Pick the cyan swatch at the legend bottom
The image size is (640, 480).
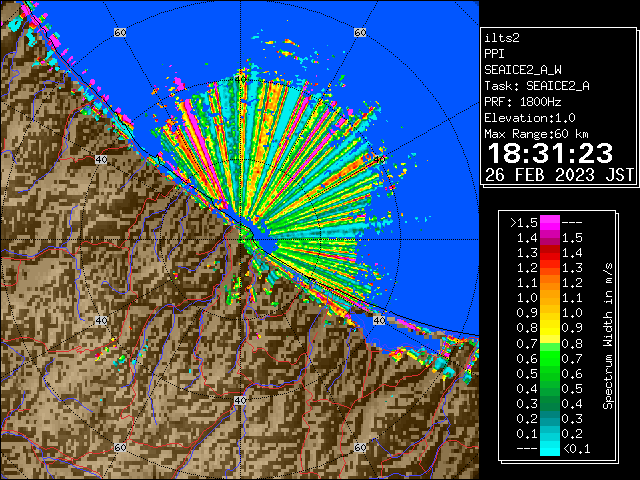coord(550,448)
